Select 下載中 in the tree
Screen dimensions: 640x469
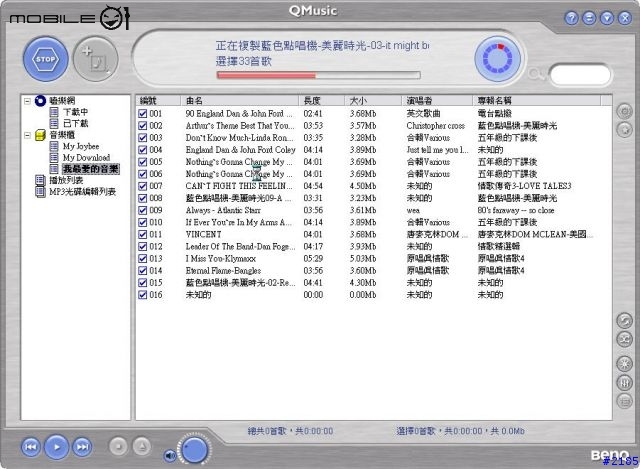click(76, 112)
